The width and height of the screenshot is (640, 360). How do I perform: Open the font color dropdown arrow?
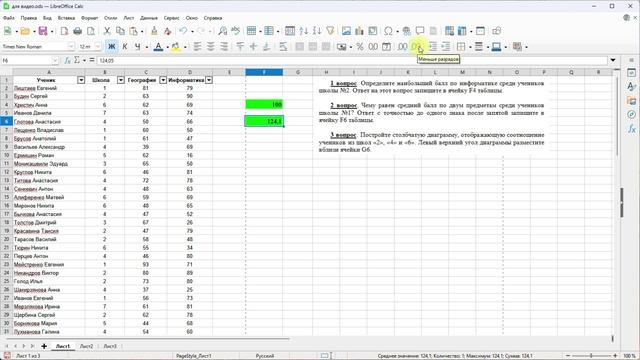(167, 47)
